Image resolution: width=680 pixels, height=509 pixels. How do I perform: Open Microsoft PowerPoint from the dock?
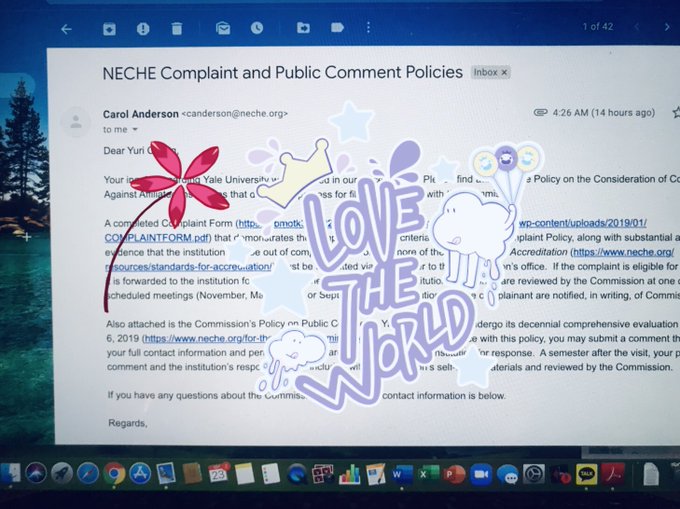(454, 474)
